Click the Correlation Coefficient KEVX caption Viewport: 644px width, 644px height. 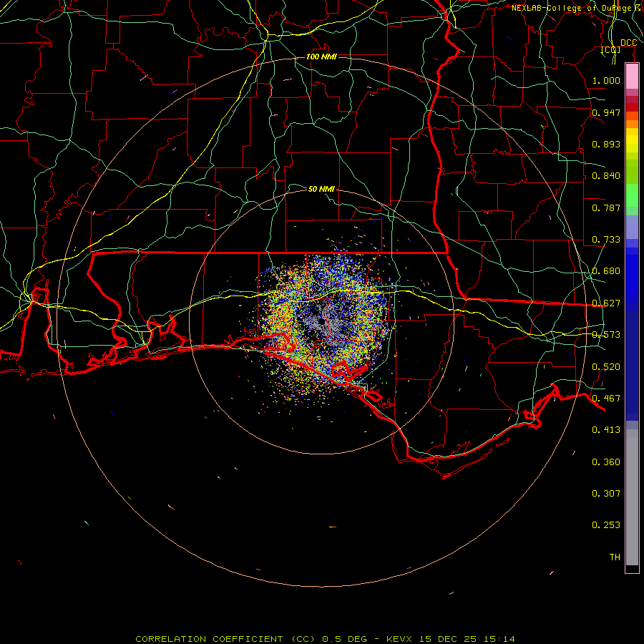coord(325,639)
